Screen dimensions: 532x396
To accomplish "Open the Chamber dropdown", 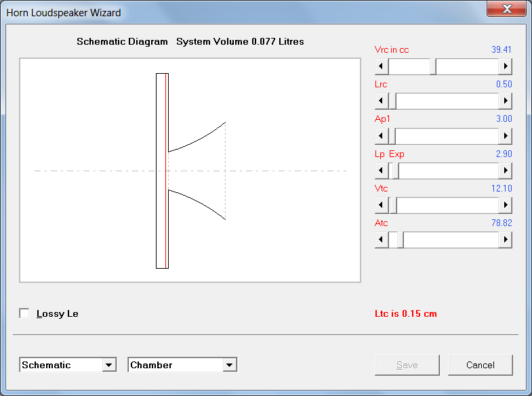I will coord(230,365).
